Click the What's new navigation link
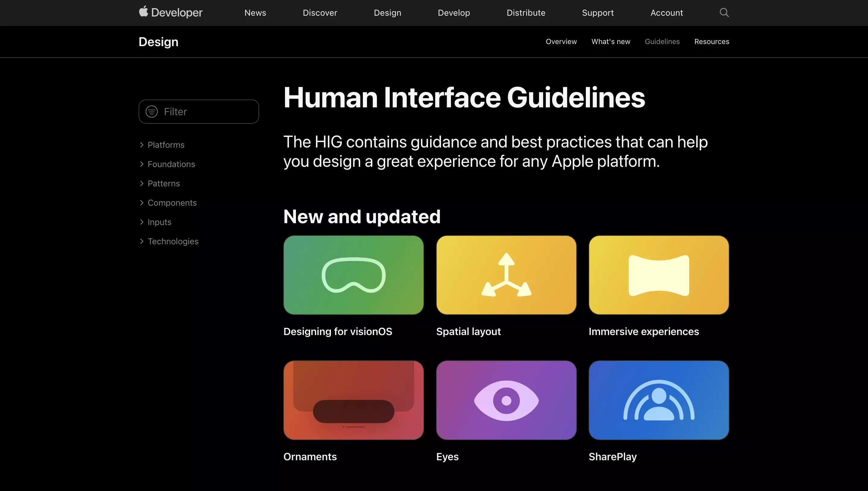 [x=611, y=41]
